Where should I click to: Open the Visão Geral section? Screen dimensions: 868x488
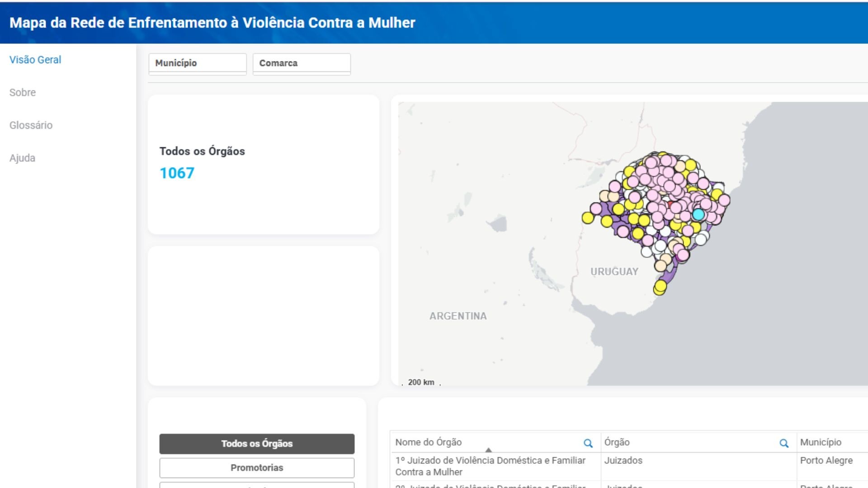(35, 59)
